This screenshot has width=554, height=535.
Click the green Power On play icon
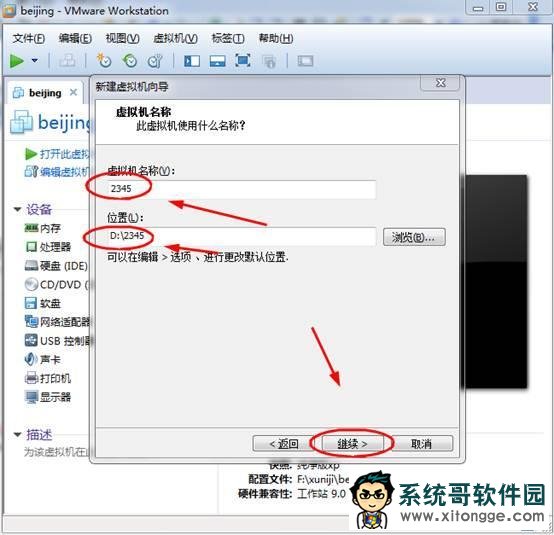pyautogui.click(x=17, y=61)
